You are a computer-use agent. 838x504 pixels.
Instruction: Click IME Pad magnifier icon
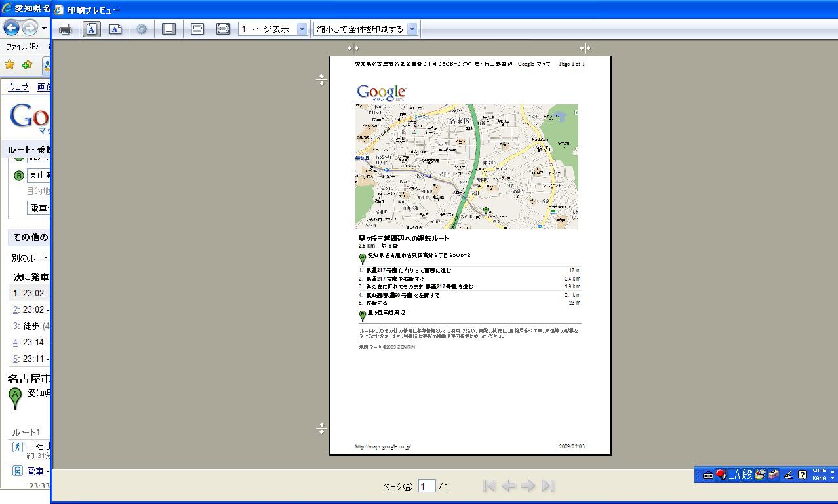click(761, 475)
